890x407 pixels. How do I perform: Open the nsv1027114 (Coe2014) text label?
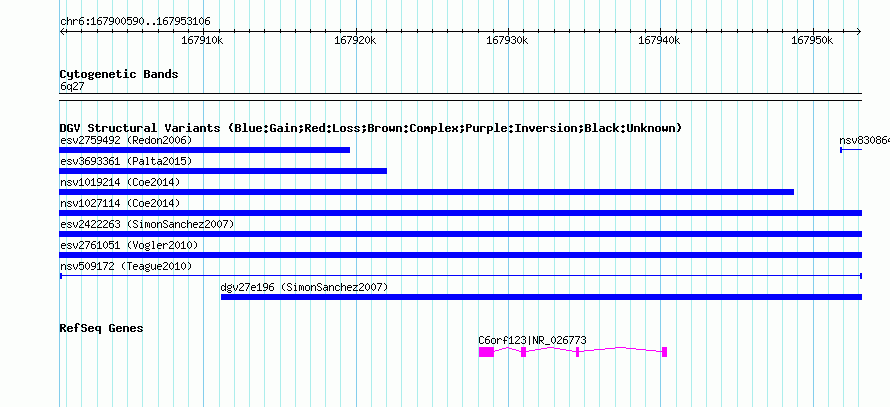[x=120, y=203]
